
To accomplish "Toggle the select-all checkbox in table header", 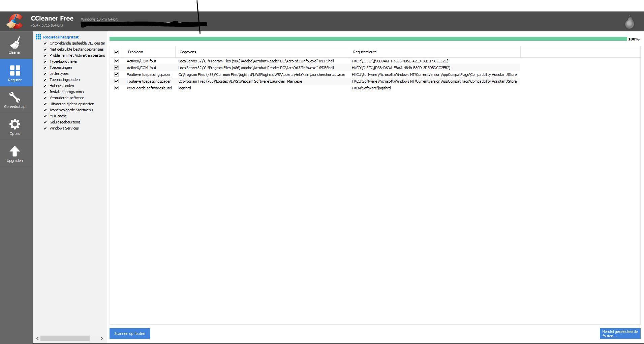I will 116,52.
